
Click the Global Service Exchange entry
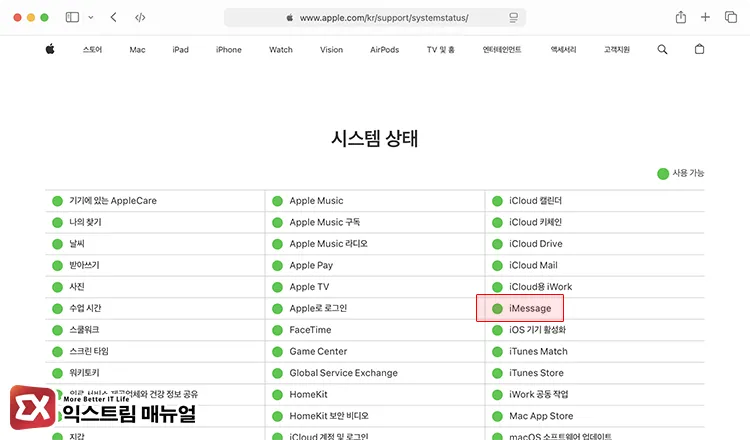(x=343, y=373)
